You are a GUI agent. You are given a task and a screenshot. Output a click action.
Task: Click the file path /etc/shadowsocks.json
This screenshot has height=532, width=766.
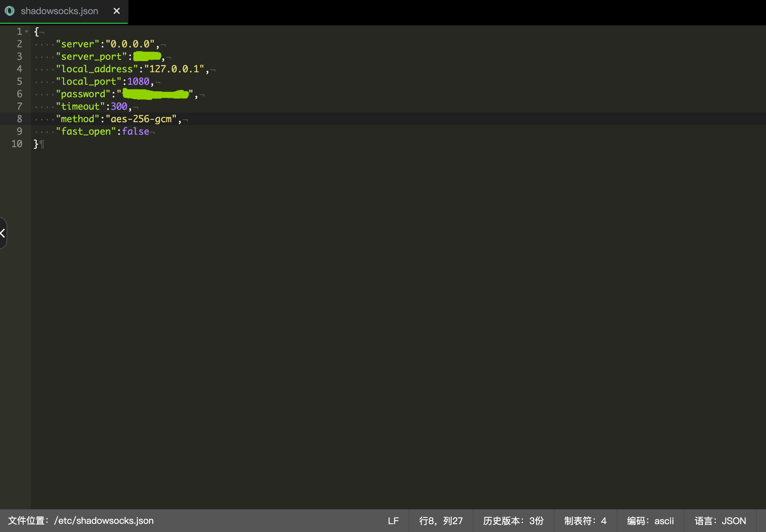(x=104, y=521)
